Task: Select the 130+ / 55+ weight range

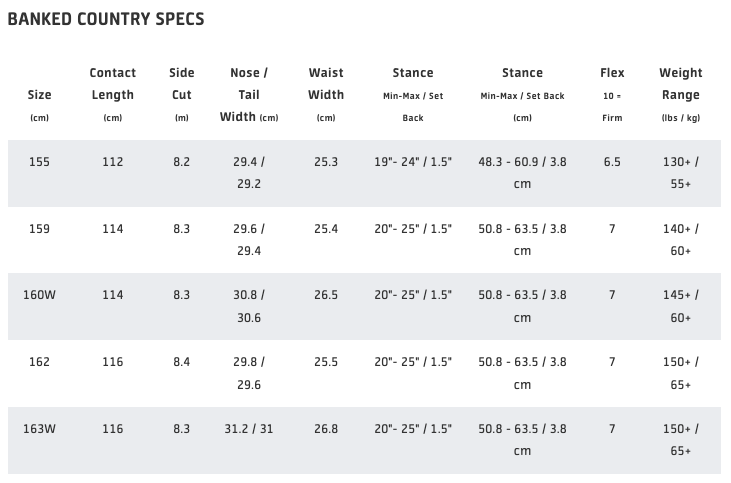Action: 680,173
